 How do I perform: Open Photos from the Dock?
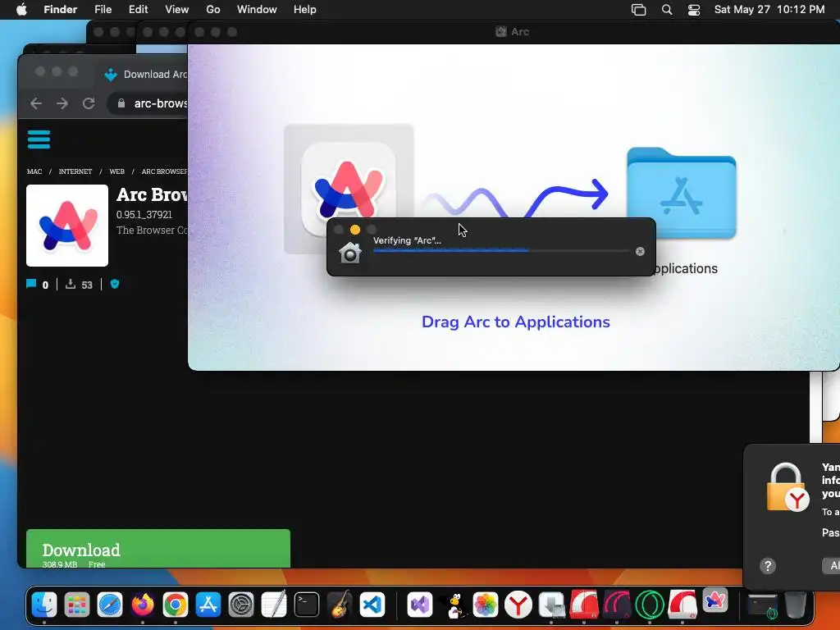point(486,605)
